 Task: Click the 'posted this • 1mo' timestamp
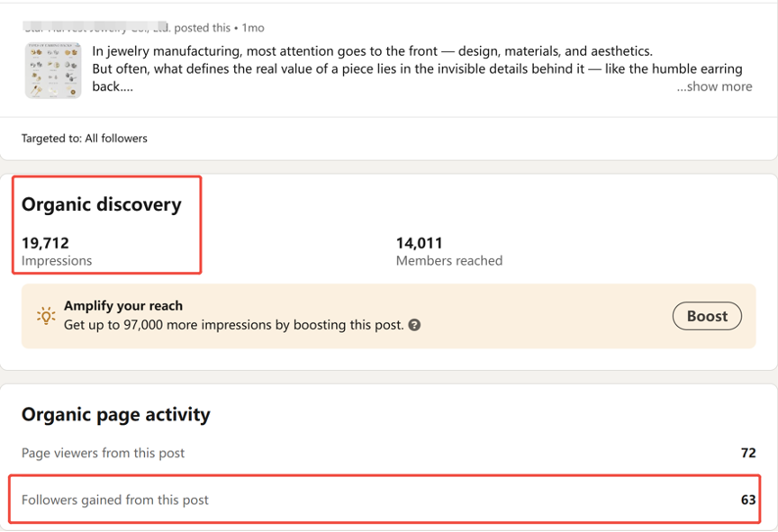220,28
